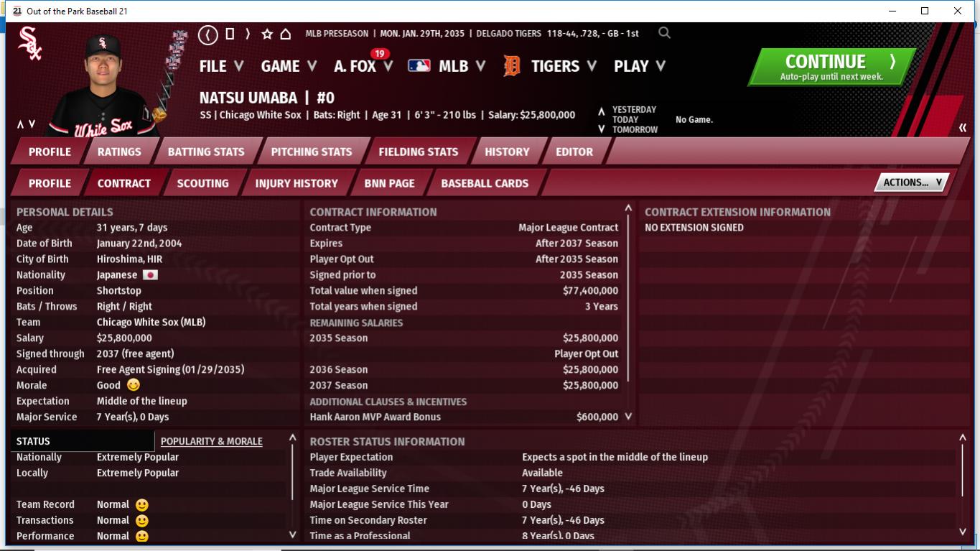
Task: Open POPULARITY & MORALE link
Action: tap(212, 441)
